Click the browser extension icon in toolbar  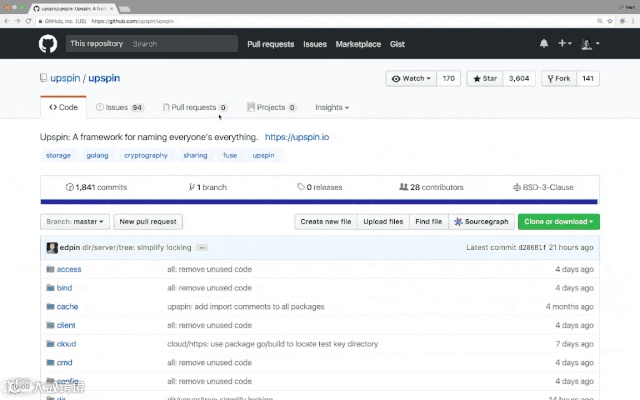(622, 21)
